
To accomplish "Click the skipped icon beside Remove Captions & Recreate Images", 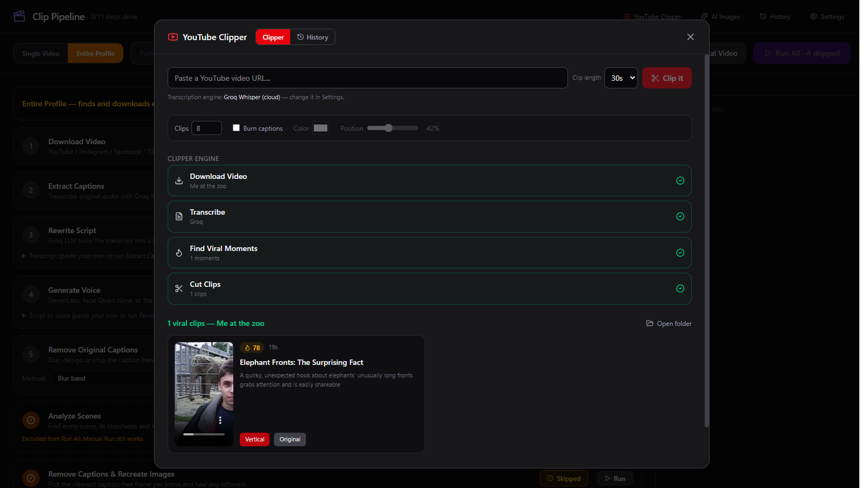I will (x=31, y=478).
